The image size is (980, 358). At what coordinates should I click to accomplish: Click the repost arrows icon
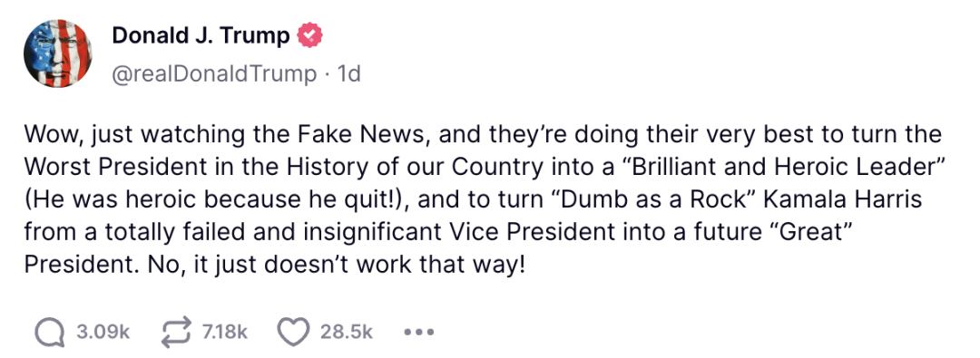177,332
